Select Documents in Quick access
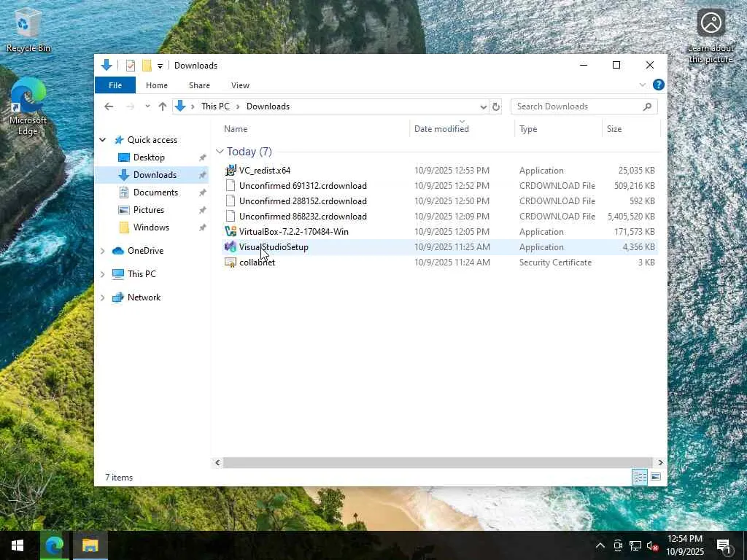This screenshot has height=560, width=747. coord(155,192)
